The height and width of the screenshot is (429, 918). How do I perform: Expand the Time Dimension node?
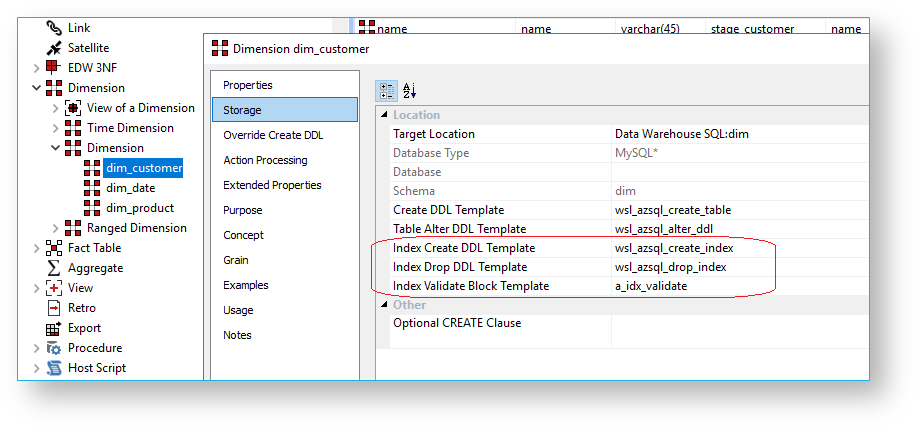tap(56, 128)
